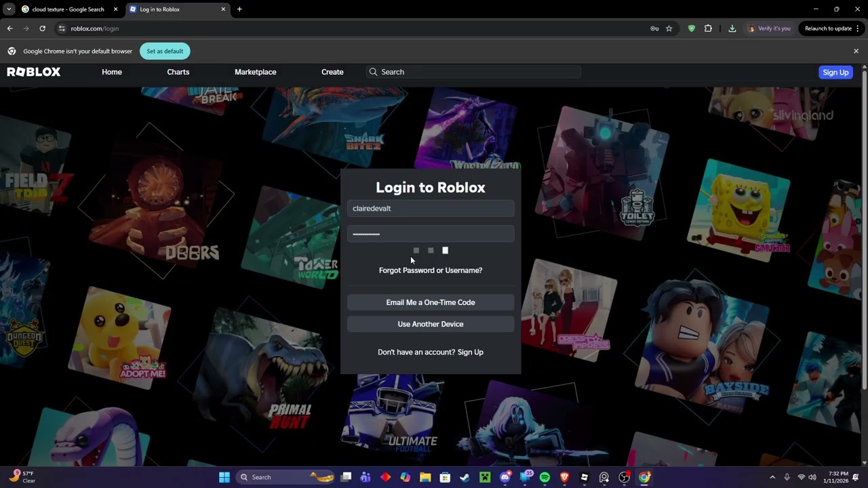Go to Marketplace in the navbar
This screenshot has height=488, width=868.
click(255, 72)
